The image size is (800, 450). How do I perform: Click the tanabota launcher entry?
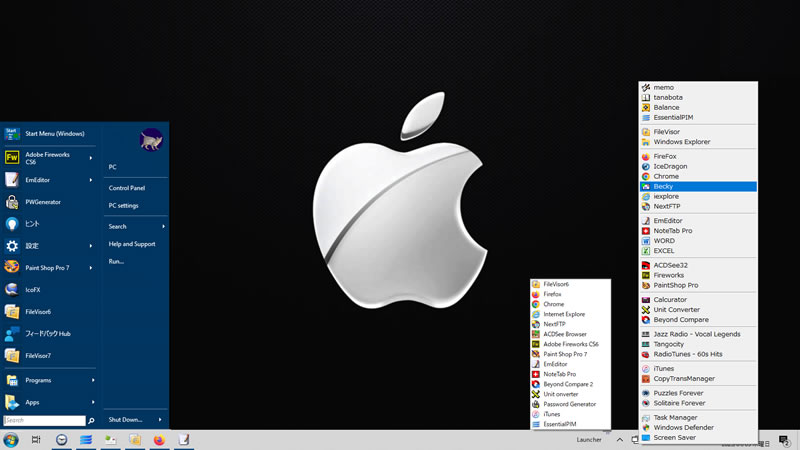pos(698,97)
